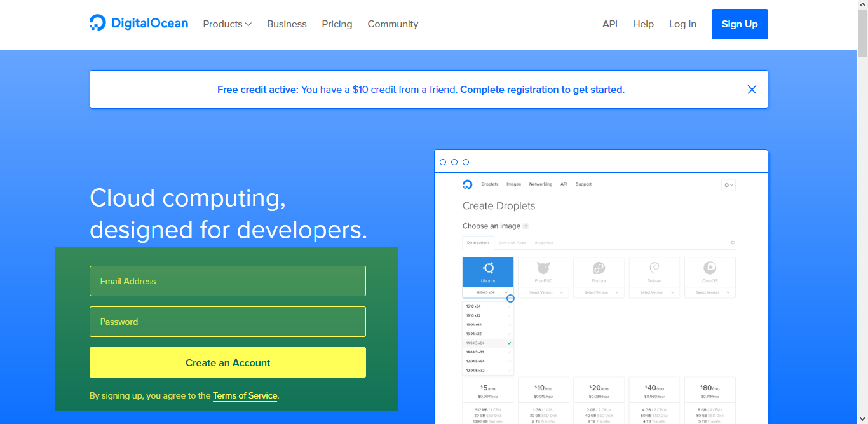
Task: Select the Ubuntu tile in the preview
Action: pyautogui.click(x=488, y=272)
